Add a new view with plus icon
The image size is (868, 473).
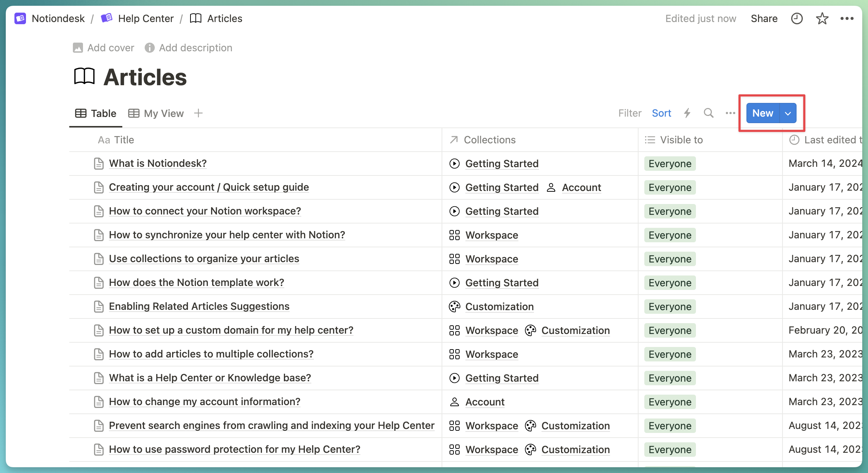[198, 113]
